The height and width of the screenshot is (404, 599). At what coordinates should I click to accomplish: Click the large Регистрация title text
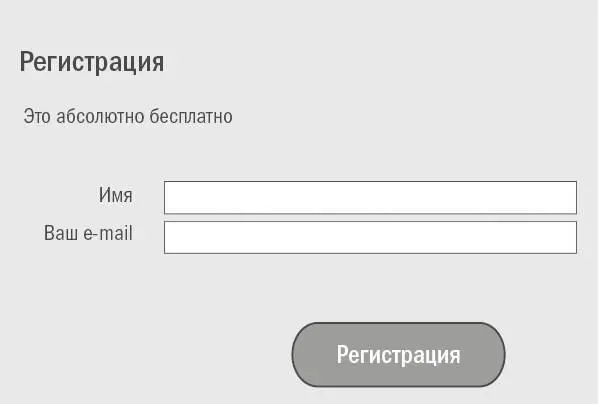pos(92,62)
